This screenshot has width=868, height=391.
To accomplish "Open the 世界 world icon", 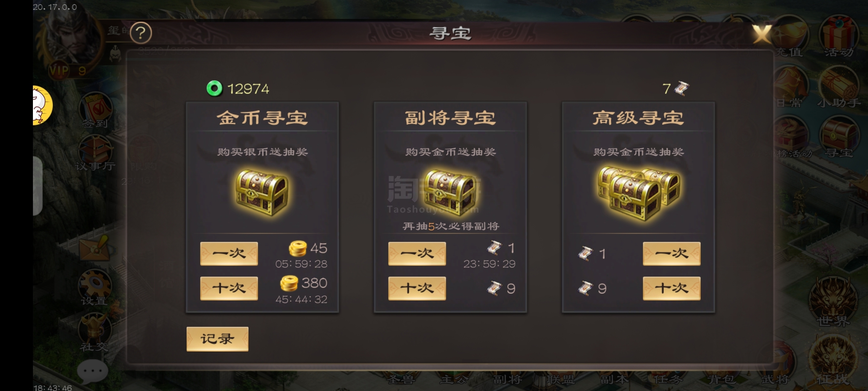I will coord(833,300).
